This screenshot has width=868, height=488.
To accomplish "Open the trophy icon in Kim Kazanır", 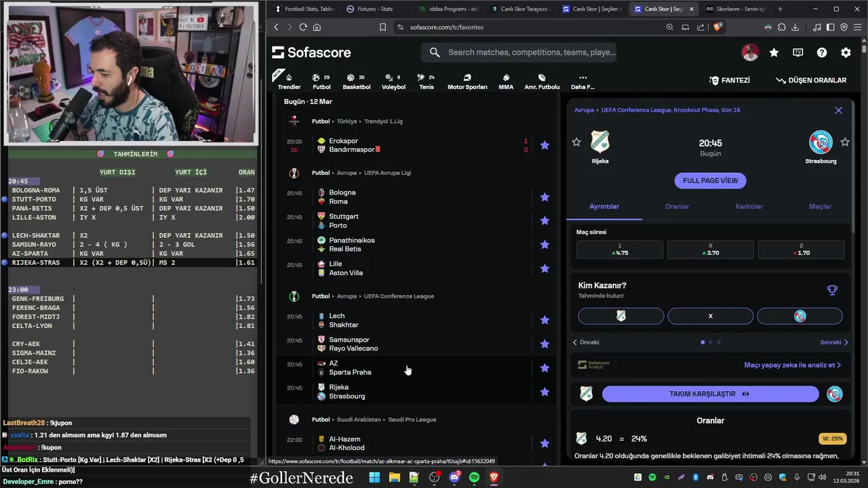I will (x=832, y=290).
